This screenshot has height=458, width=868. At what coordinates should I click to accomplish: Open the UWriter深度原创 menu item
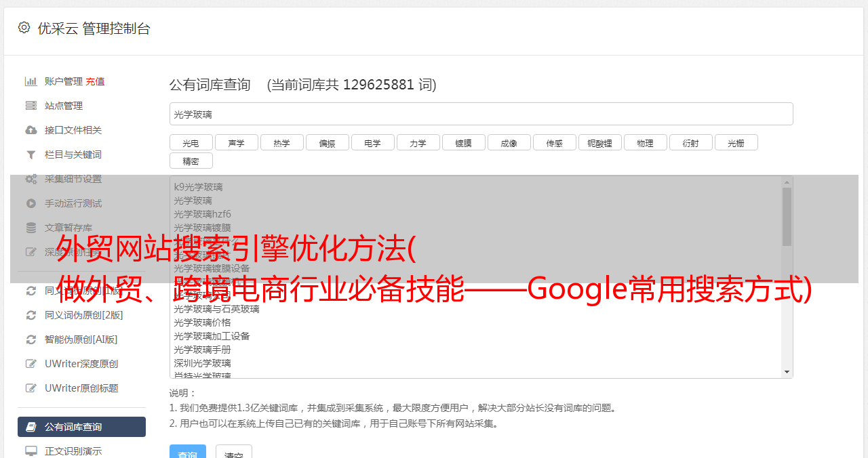pos(81,364)
